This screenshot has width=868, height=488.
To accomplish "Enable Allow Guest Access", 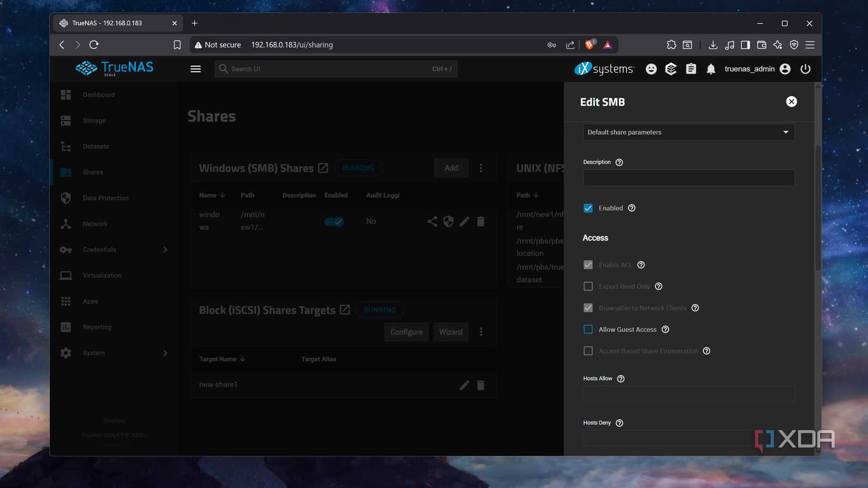I will pyautogui.click(x=588, y=329).
